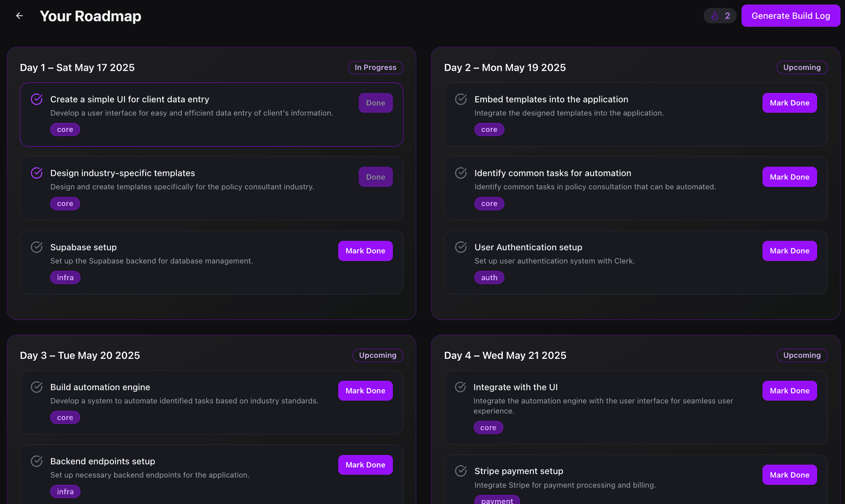Click the Upcoming badge on Day 3
Screen dimensions: 845x504
[378, 355]
